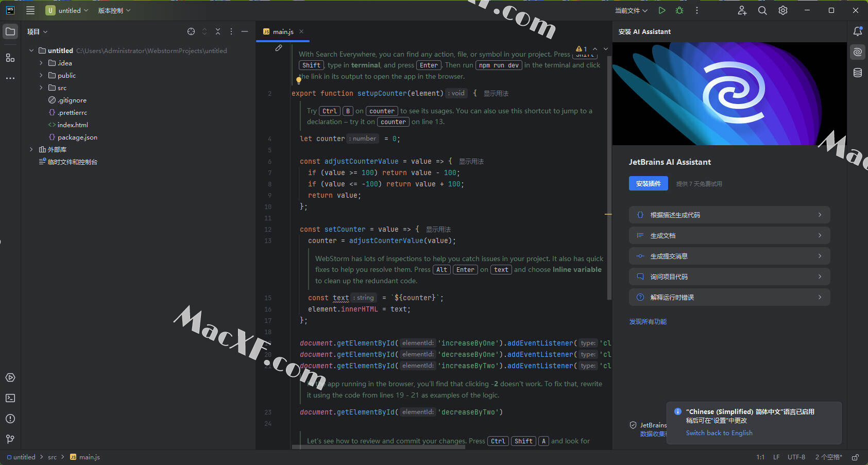This screenshot has height=465, width=868.
Task: Open project panel options menu
Action: 231,31
